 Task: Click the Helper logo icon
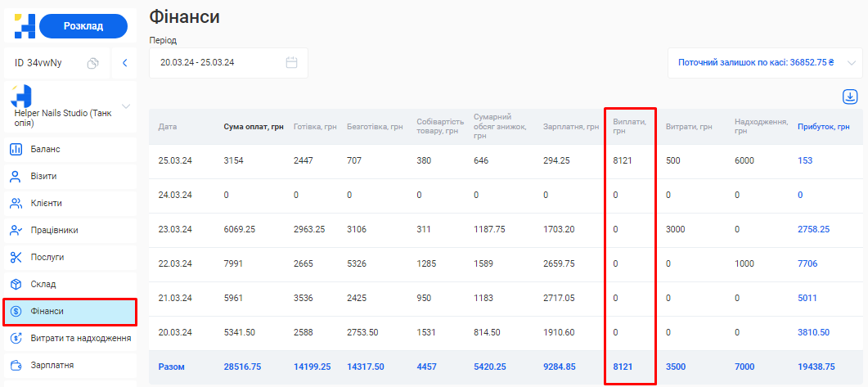point(25,26)
